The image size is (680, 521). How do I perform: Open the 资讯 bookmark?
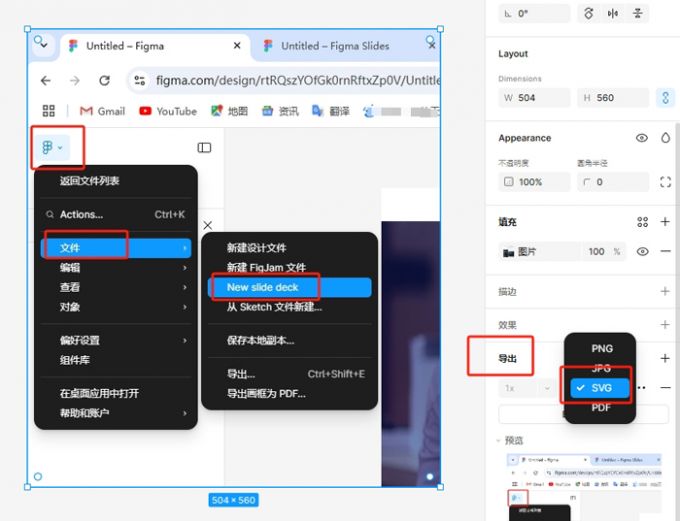pyautogui.click(x=280, y=111)
